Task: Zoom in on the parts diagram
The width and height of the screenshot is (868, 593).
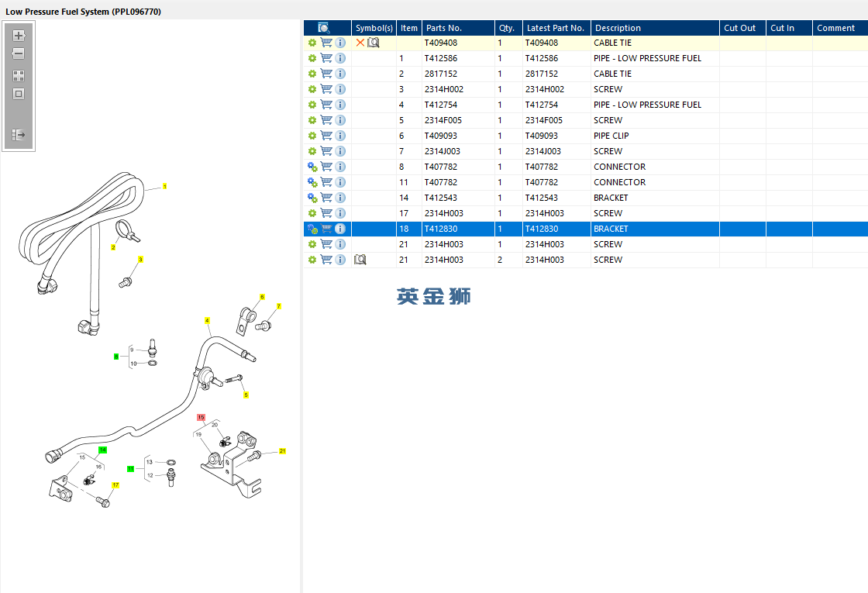Action: pos(19,36)
